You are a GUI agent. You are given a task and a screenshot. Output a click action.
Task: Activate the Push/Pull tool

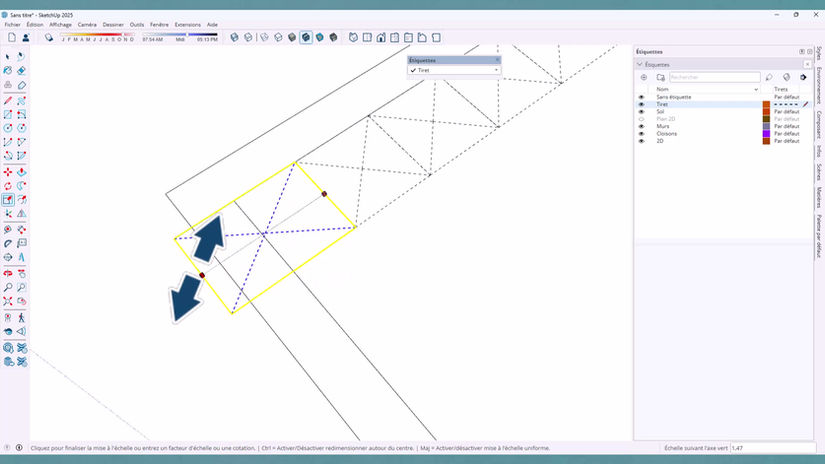pyautogui.click(x=22, y=172)
